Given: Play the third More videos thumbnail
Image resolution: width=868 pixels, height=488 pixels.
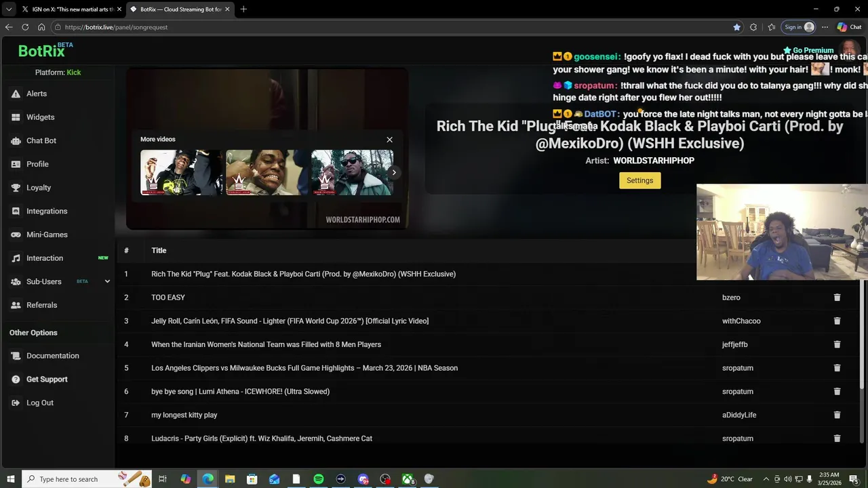Looking at the screenshot, I should [352, 172].
